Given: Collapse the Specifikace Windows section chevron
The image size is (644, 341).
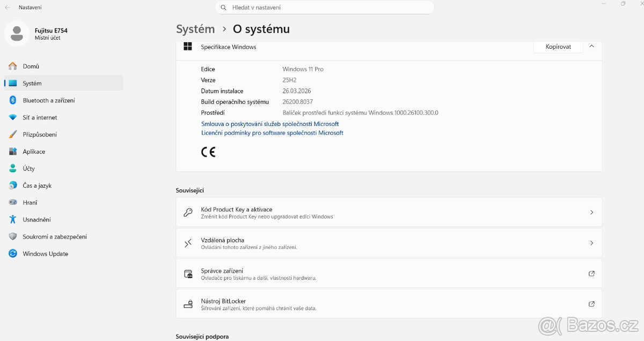Looking at the screenshot, I should coord(591,47).
